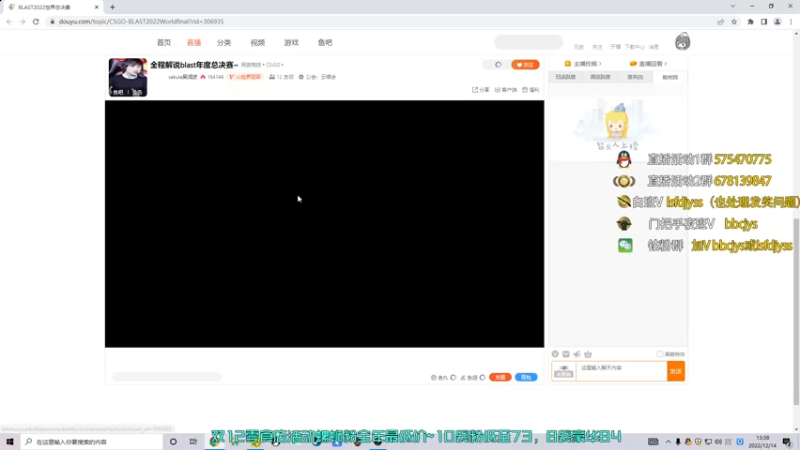The width and height of the screenshot is (800, 450).
Task: Close the BLAST2022 browser tab
Action: [x=96, y=7]
